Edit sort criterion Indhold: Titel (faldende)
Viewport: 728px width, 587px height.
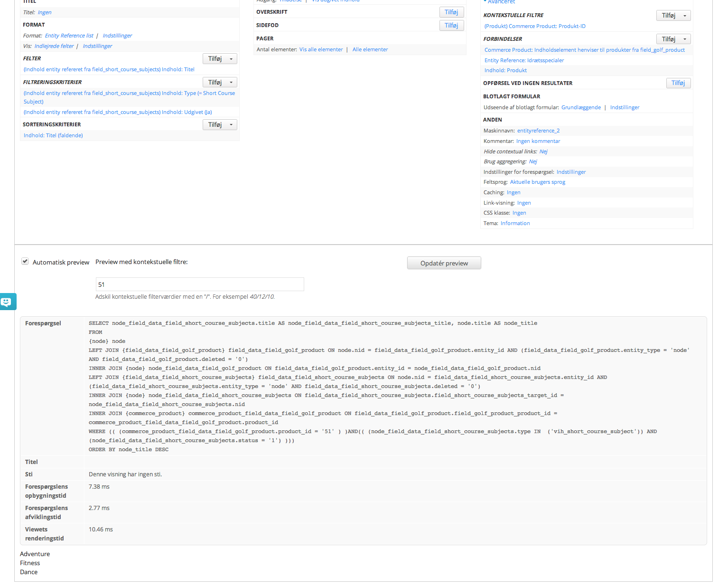53,135
